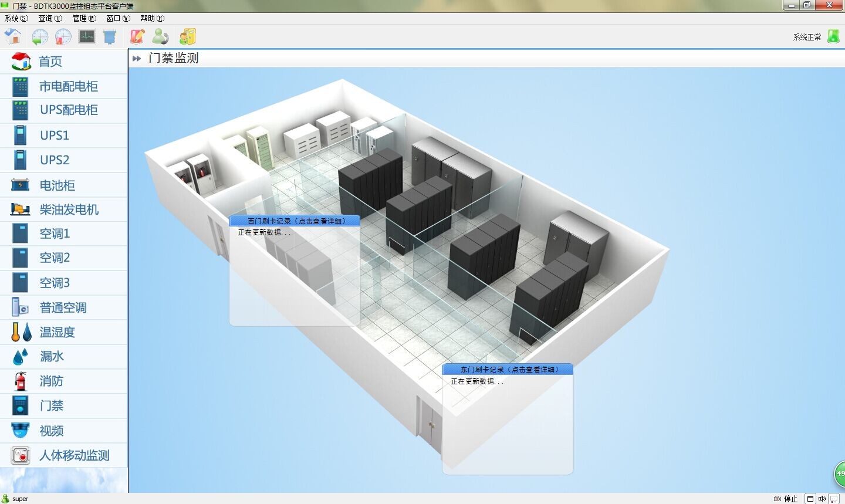Select 空调3 in the sidebar
Viewport: 845px width, 504px height.
[63, 283]
